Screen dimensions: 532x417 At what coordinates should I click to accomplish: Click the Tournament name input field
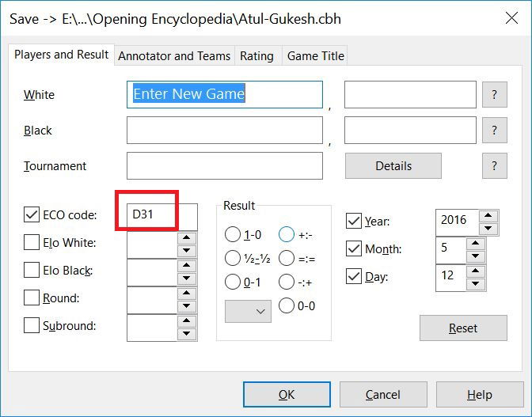[x=225, y=166]
